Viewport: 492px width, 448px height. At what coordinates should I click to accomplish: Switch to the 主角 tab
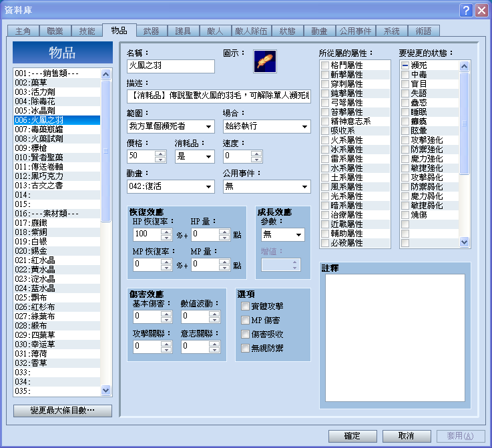coord(23,31)
